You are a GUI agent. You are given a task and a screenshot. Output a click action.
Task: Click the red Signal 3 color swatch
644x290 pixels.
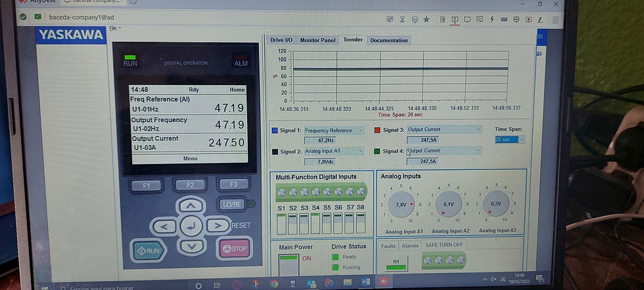tap(377, 130)
